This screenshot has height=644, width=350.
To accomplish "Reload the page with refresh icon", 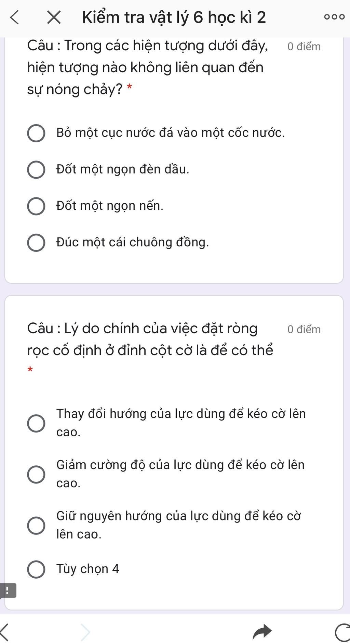I will pyautogui.click(x=343, y=632).
